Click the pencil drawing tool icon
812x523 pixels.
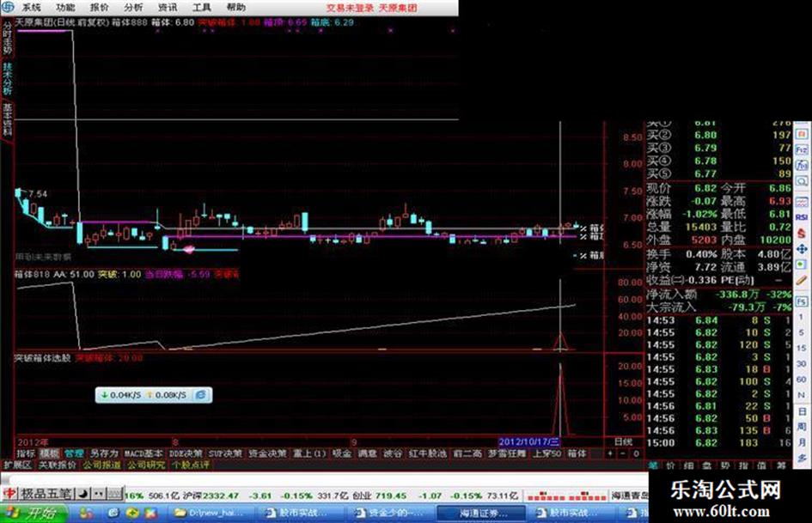tap(802, 280)
